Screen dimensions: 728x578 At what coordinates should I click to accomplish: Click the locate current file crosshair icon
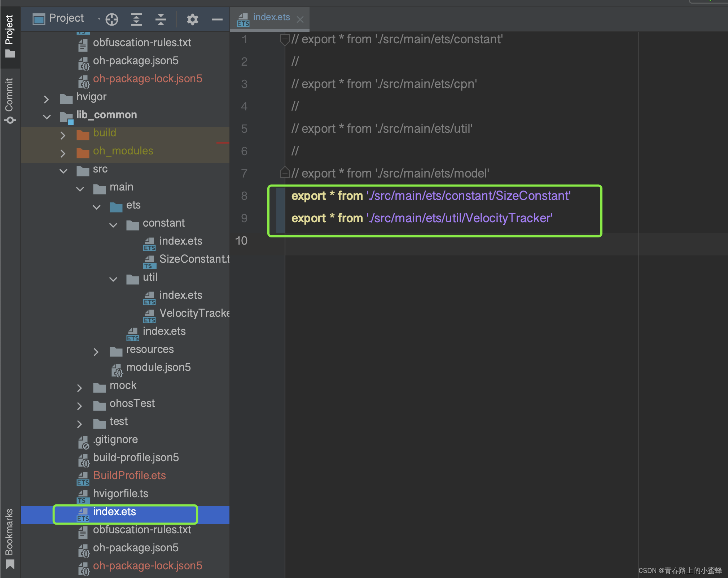click(x=112, y=19)
